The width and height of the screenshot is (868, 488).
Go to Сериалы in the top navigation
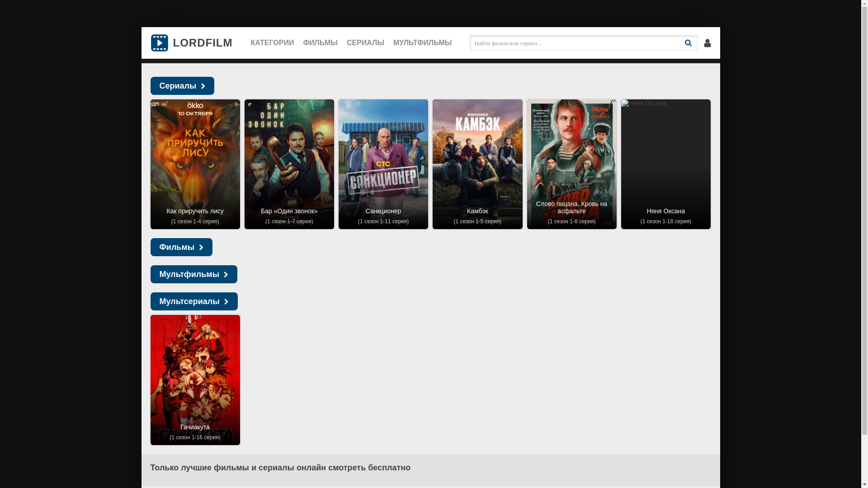tap(365, 43)
